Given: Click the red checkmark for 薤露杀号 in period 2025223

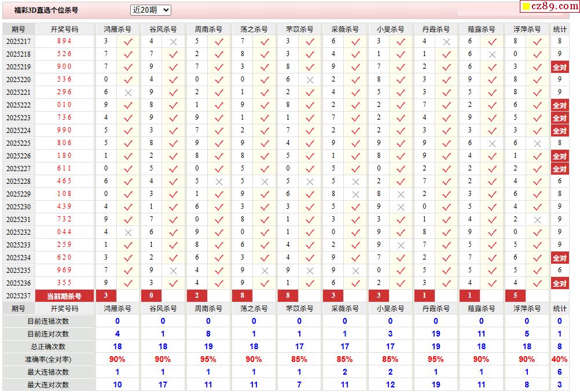Looking at the screenshot, I should click(492, 118).
